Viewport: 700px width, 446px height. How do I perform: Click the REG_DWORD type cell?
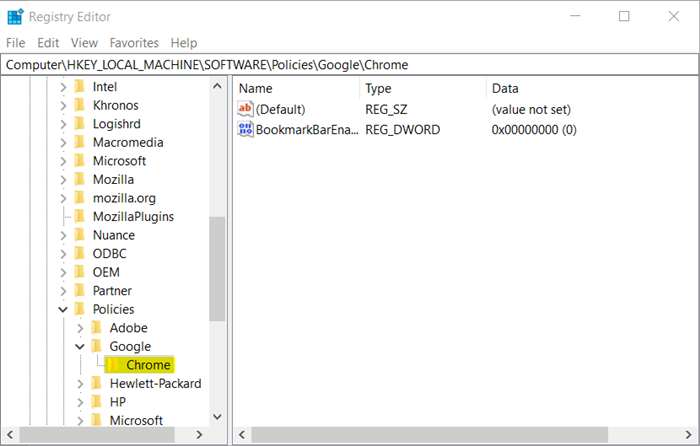403,130
